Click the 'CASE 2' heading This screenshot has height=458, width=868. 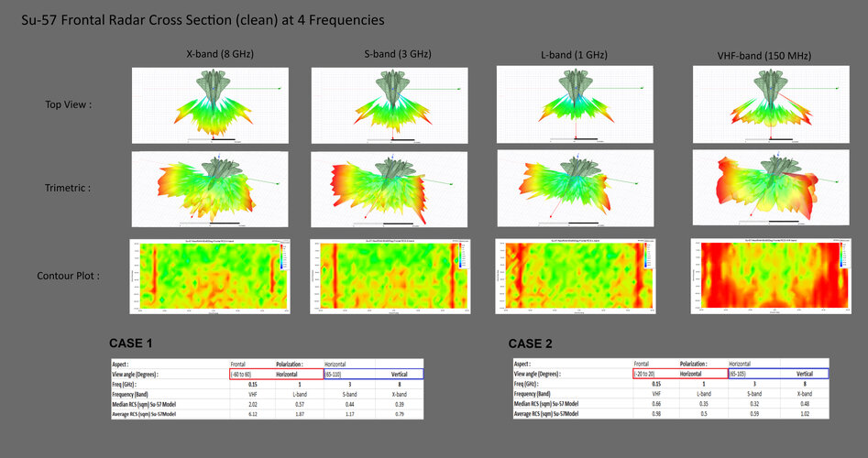pos(531,344)
